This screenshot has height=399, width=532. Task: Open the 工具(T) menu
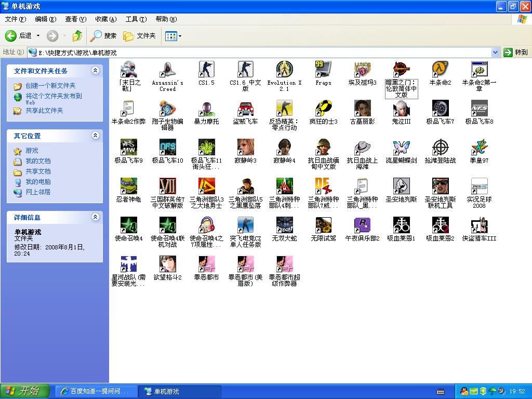coord(136,19)
